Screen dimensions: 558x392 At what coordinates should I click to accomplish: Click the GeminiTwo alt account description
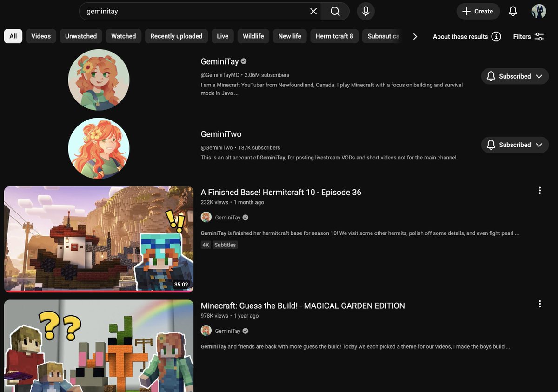pos(329,158)
